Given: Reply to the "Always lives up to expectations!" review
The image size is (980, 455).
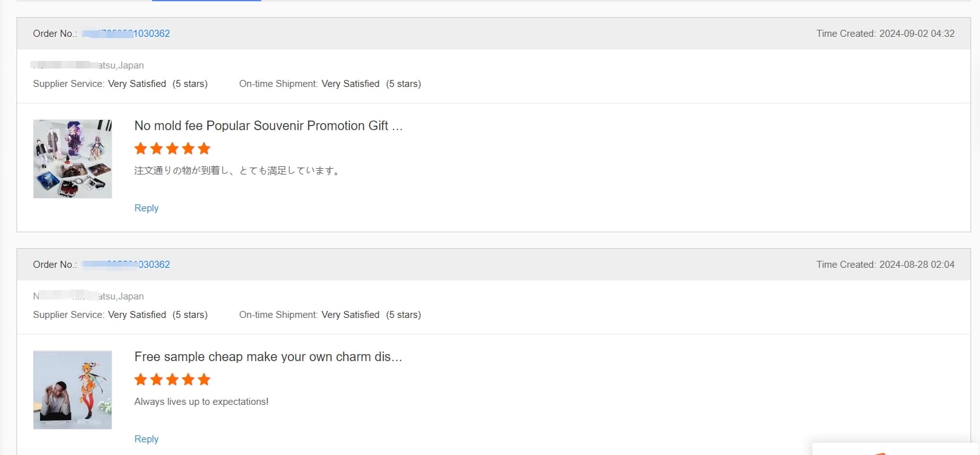Looking at the screenshot, I should (x=146, y=439).
